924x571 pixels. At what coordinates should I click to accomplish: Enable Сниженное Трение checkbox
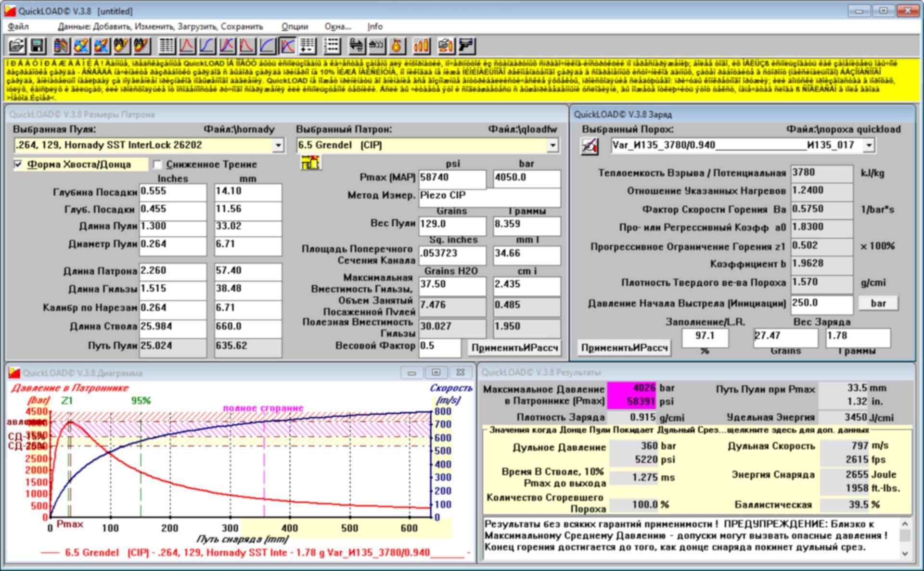tap(157, 165)
